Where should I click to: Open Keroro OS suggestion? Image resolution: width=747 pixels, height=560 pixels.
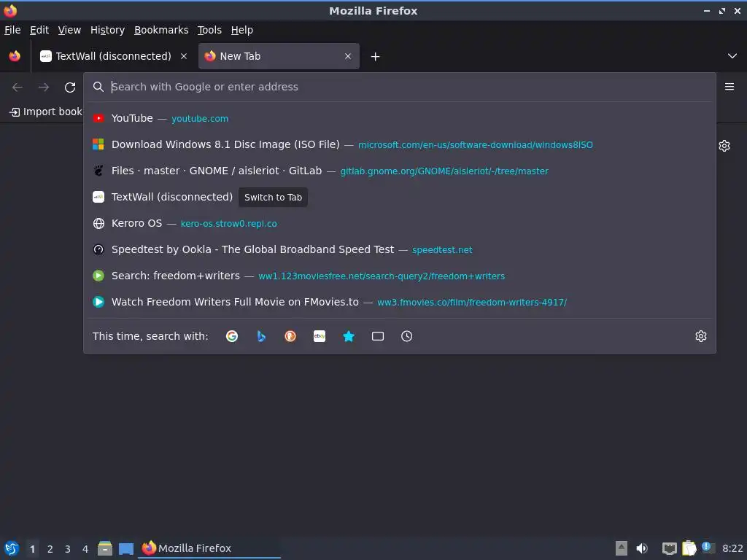pos(400,223)
